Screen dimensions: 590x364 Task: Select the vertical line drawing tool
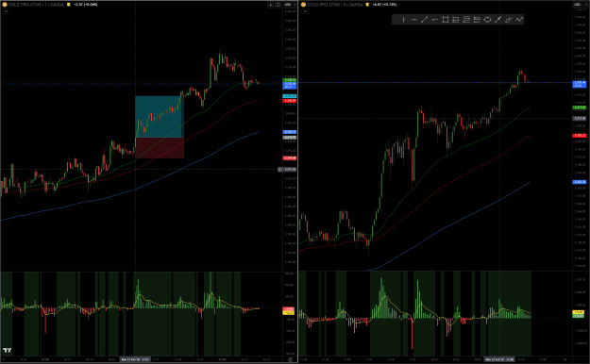coord(403,20)
